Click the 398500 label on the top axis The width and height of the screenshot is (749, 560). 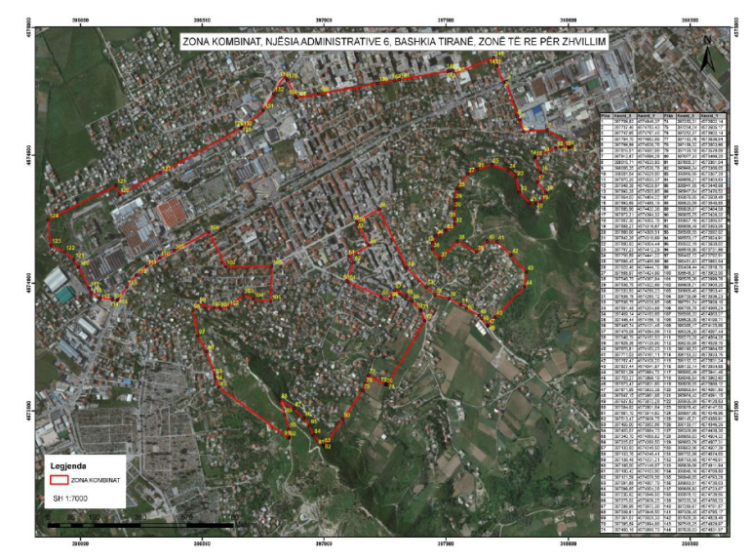click(x=690, y=16)
